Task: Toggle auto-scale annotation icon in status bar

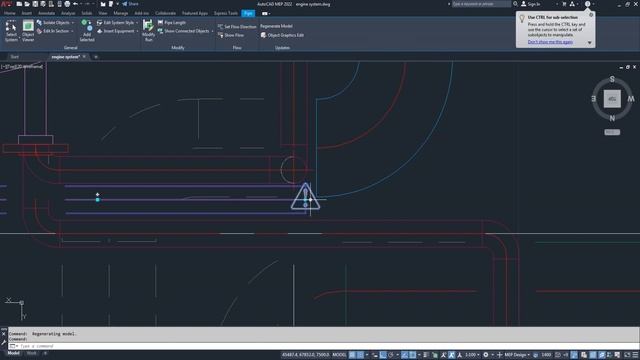Action: [x=451, y=355]
